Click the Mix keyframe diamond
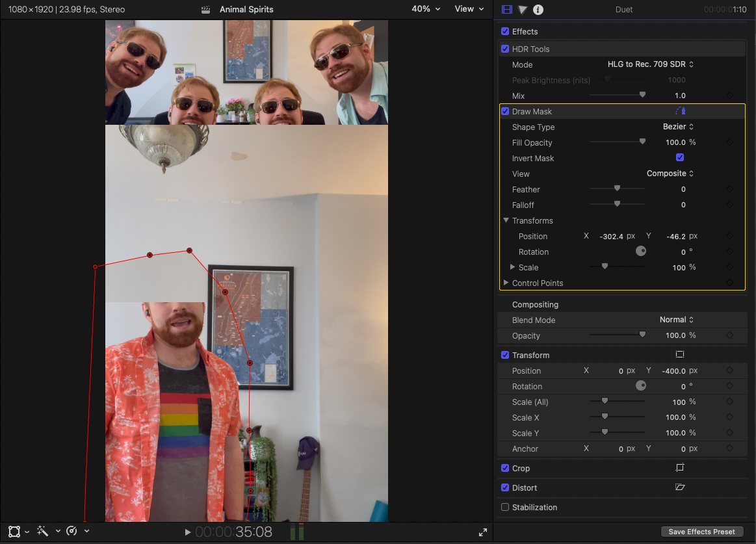 (729, 96)
